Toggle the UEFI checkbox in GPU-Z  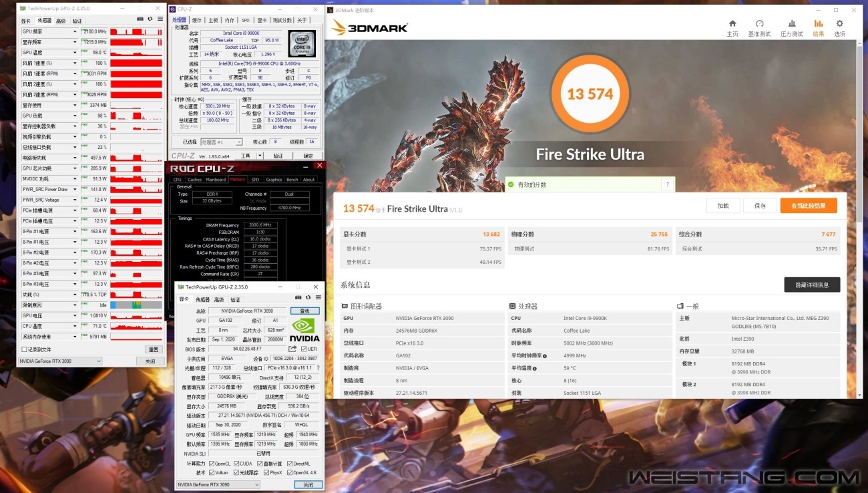304,349
